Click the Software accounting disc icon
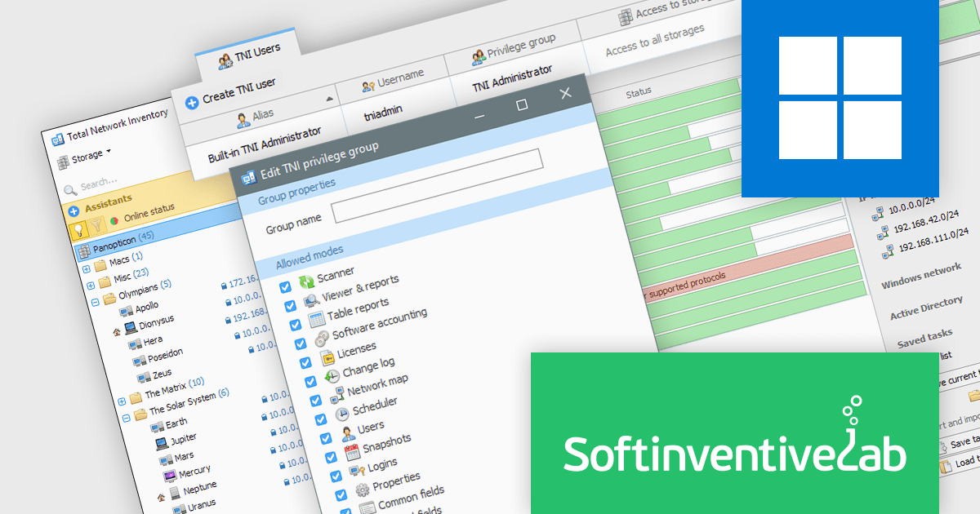 [321, 338]
